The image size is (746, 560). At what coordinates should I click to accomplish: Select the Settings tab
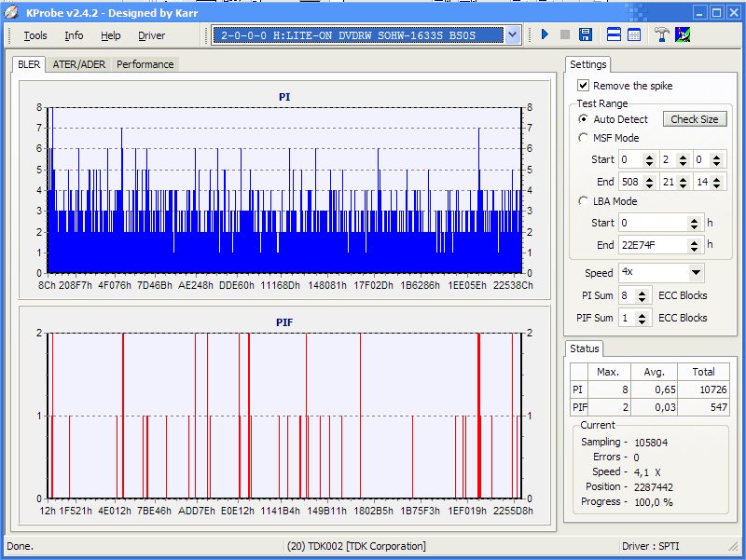click(x=588, y=64)
